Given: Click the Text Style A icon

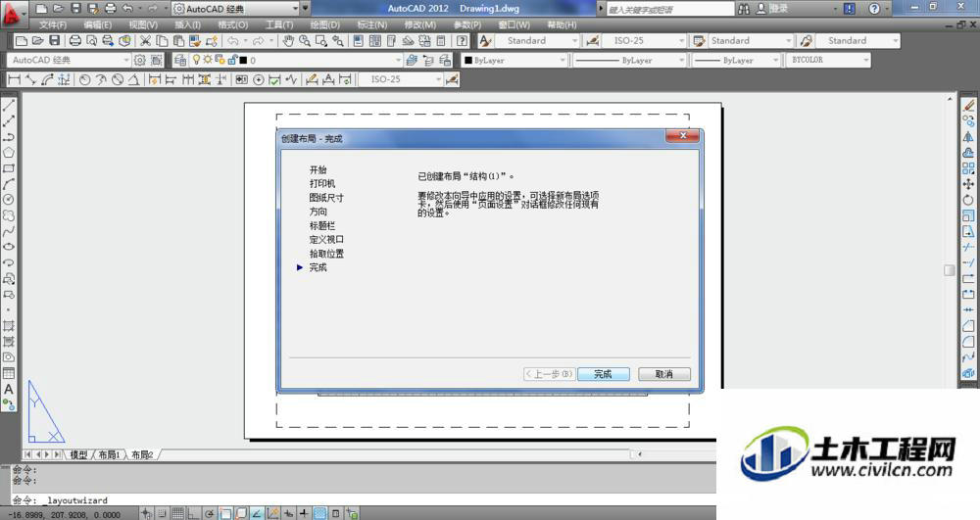Looking at the screenshot, I should [486, 40].
